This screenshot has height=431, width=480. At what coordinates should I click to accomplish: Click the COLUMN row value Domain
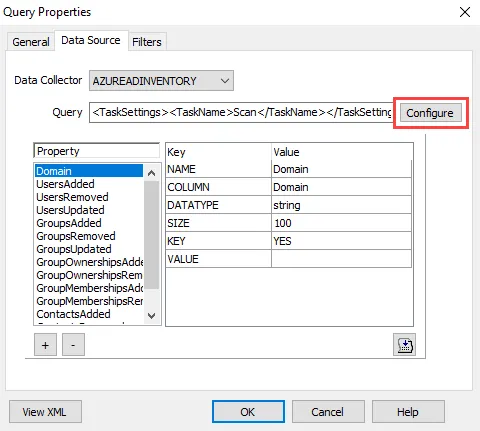tap(341, 187)
